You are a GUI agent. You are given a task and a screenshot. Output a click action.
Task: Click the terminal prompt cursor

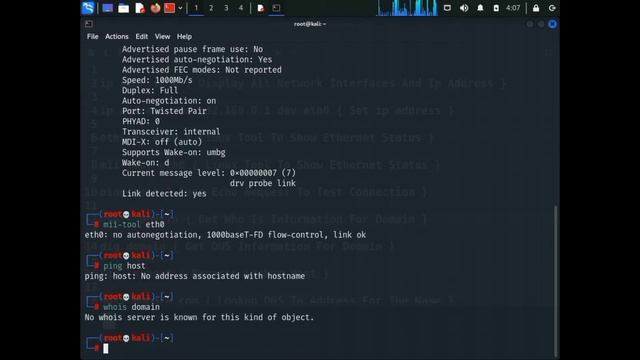pyautogui.click(x=106, y=348)
